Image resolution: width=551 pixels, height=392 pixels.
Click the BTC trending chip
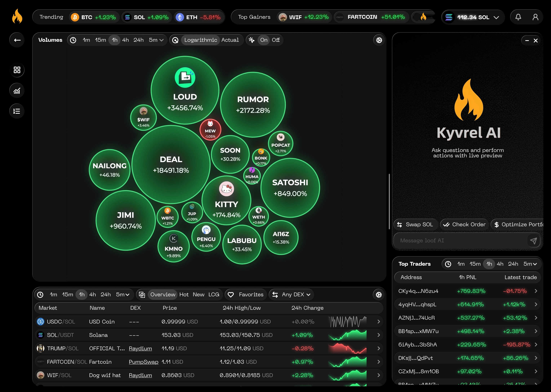[x=94, y=17]
